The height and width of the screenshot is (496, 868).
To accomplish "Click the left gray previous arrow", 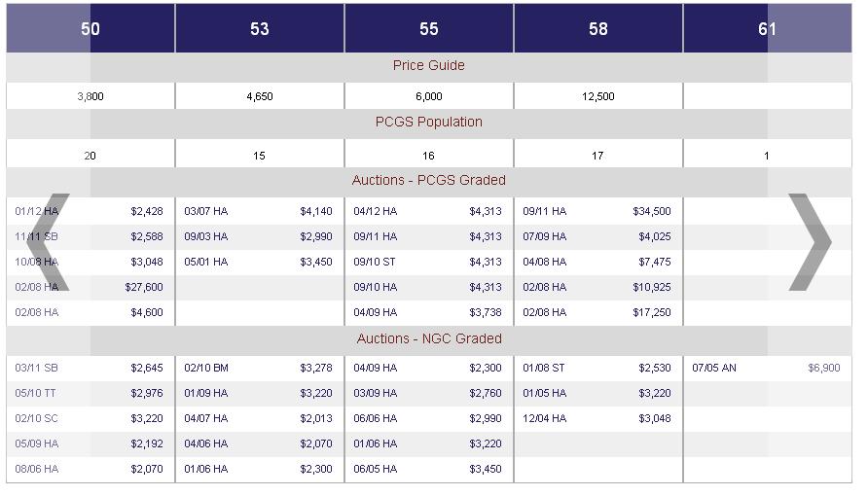I will click(48, 242).
